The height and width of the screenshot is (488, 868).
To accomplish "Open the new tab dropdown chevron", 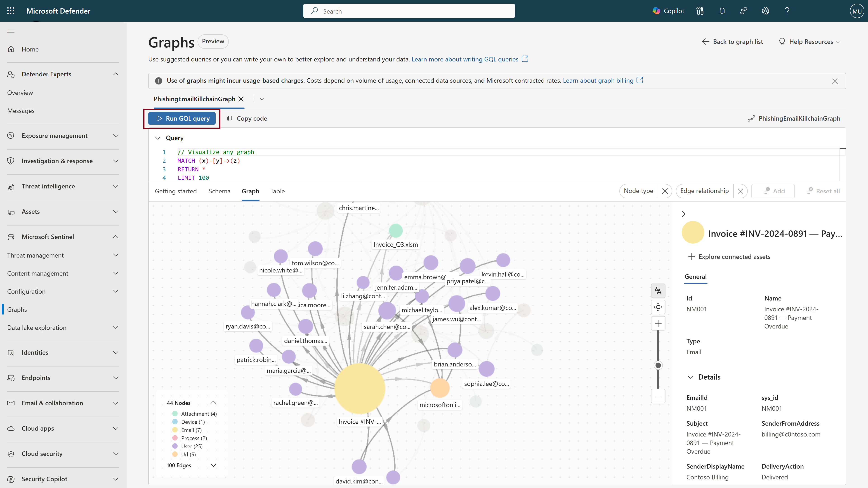I will [x=262, y=99].
